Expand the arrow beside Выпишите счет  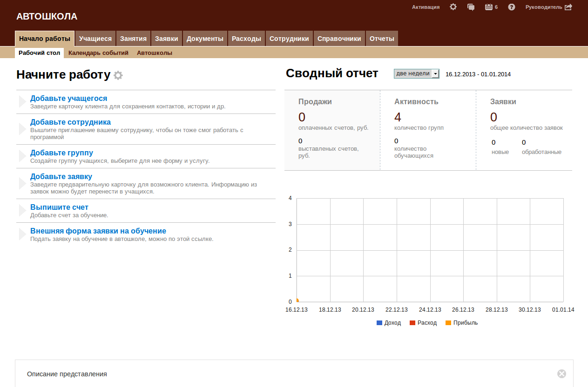coord(22,211)
